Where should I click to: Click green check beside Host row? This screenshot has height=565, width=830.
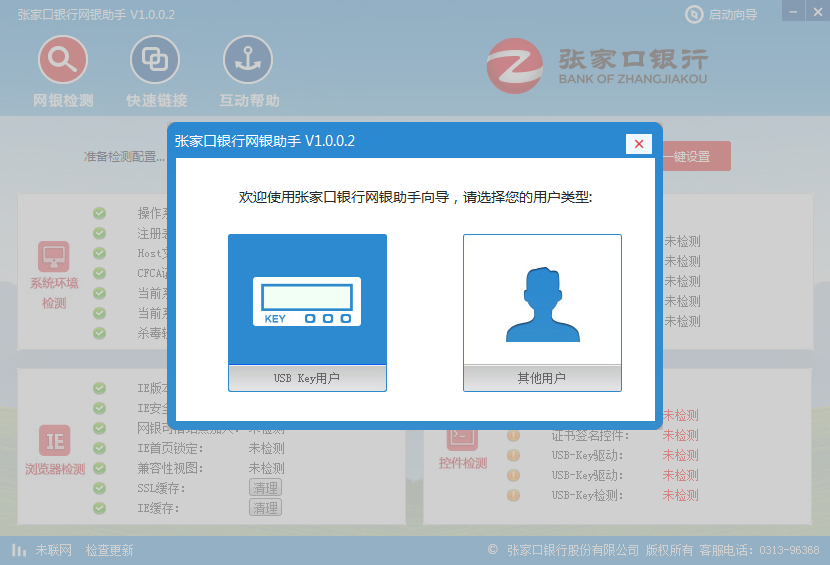click(x=100, y=253)
